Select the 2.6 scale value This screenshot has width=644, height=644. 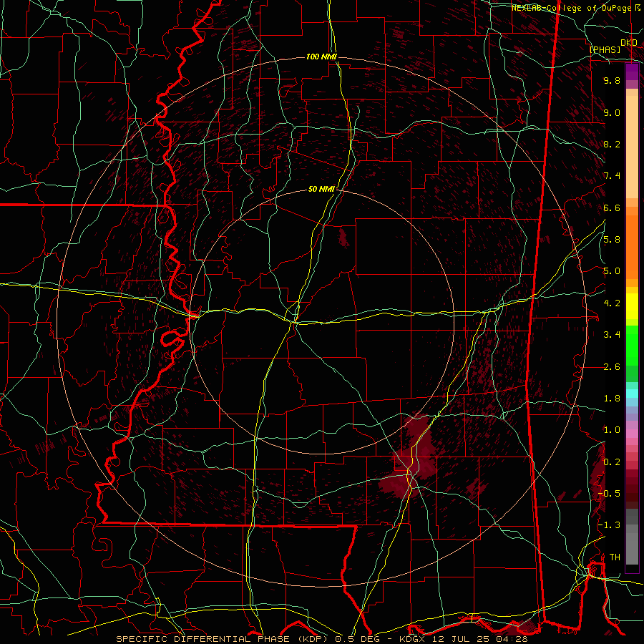tap(612, 367)
